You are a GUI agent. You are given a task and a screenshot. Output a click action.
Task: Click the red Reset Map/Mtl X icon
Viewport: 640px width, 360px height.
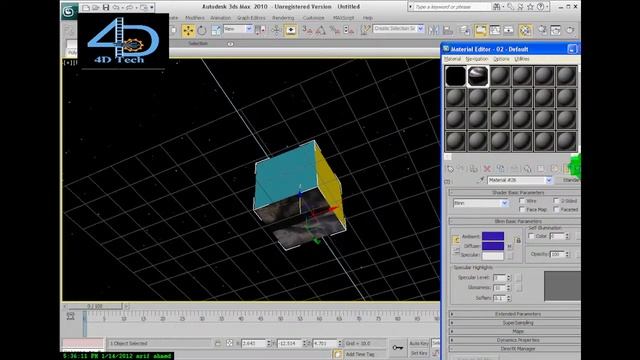487,169
